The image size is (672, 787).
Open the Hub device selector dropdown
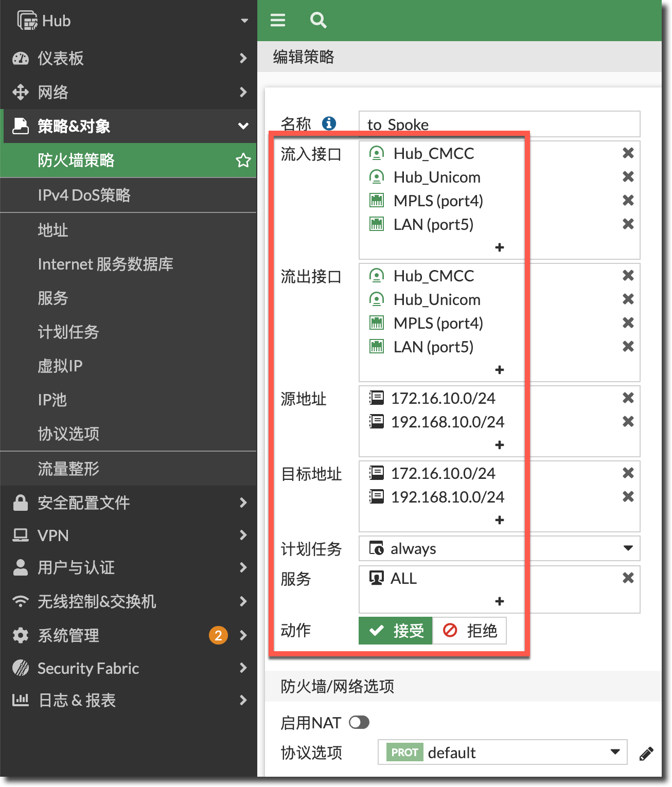coord(244,21)
